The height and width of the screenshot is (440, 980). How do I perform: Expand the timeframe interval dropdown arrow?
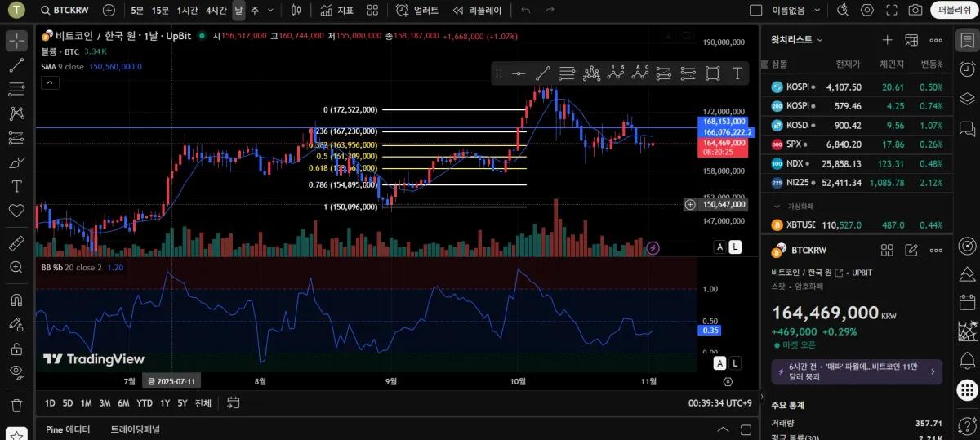(x=271, y=11)
